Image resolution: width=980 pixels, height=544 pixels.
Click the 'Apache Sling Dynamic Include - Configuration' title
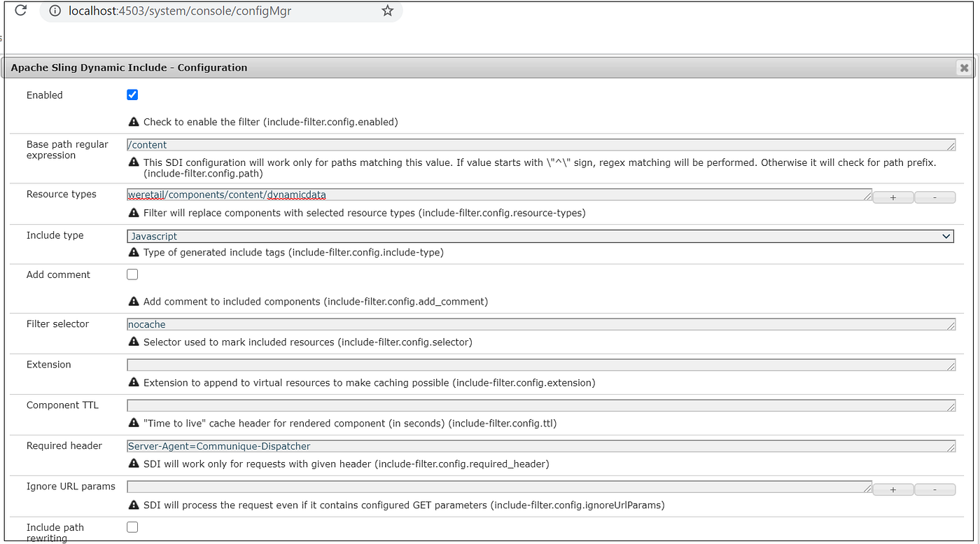(x=129, y=68)
